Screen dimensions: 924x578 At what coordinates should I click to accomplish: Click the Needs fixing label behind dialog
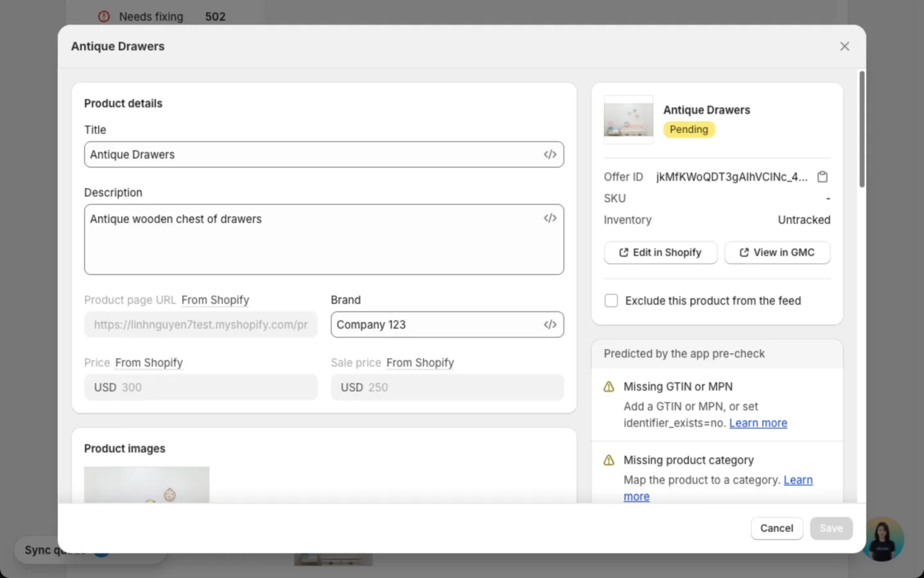tap(151, 17)
